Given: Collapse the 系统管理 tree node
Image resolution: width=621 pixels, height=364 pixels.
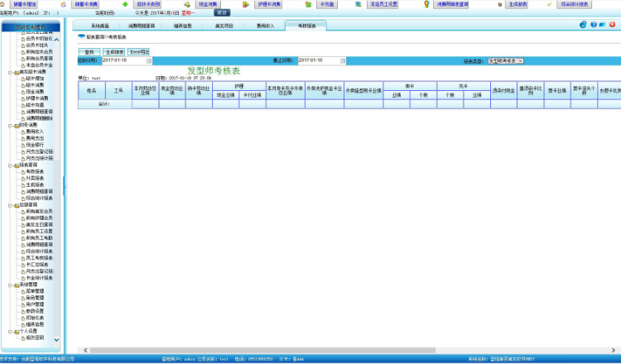Looking at the screenshot, I should coord(10,285).
